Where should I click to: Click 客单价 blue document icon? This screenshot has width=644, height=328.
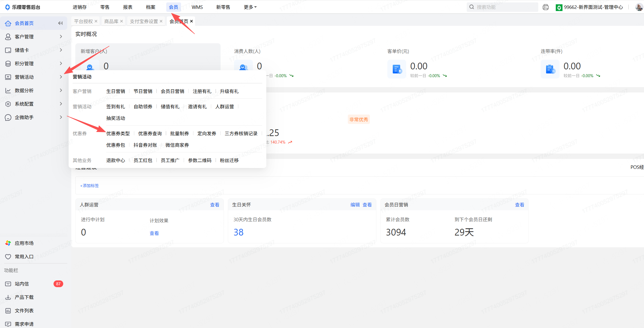click(x=397, y=69)
